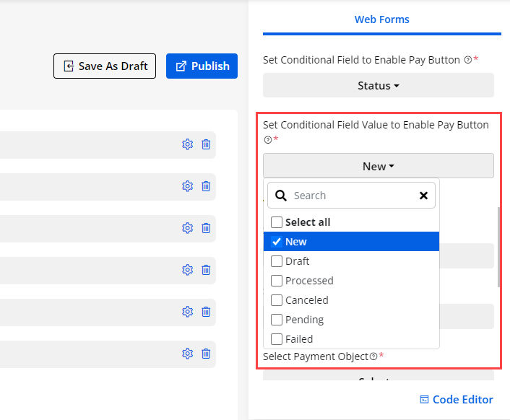Uncheck the New option checkbox
The width and height of the screenshot is (510, 420).
[x=277, y=242]
